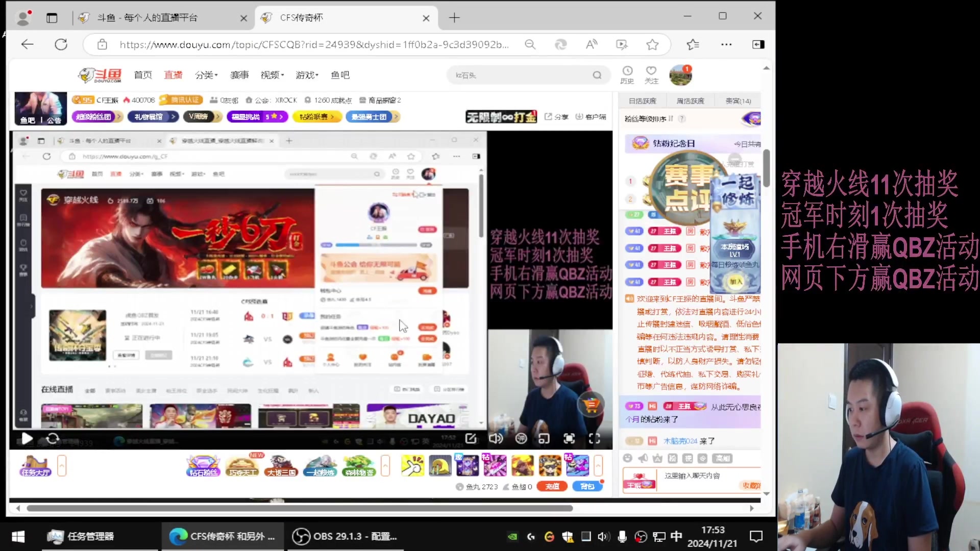The width and height of the screenshot is (980, 551).
Task: Switch to 日活跃度 tab
Action: pos(642,101)
